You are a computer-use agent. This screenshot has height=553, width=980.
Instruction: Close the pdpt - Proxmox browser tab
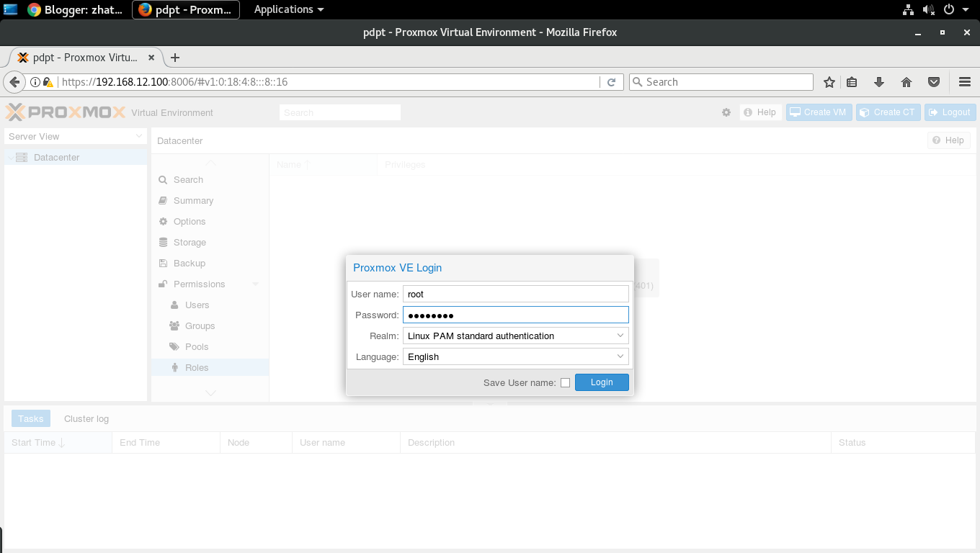coord(151,58)
